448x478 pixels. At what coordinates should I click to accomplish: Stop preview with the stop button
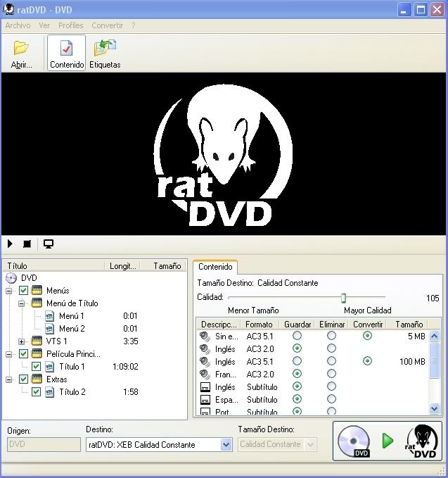[x=27, y=244]
